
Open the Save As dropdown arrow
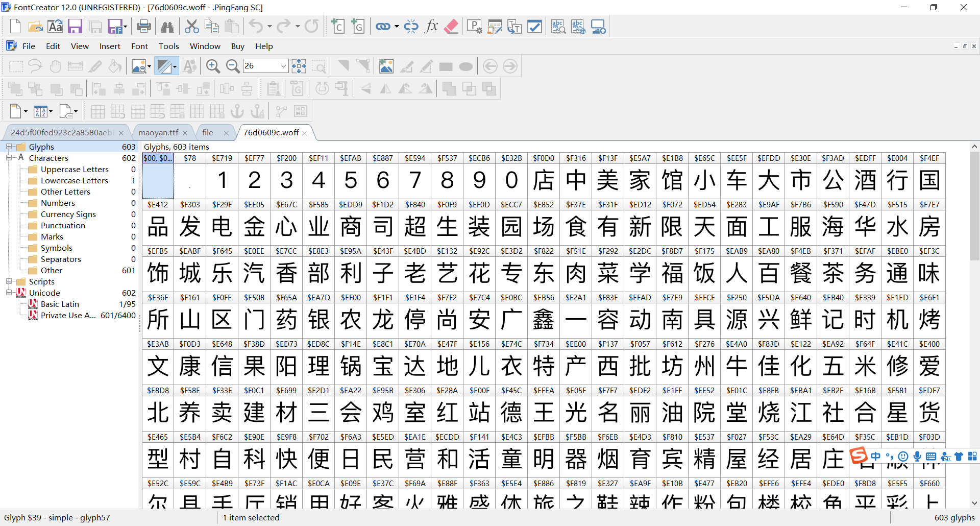[x=125, y=26]
